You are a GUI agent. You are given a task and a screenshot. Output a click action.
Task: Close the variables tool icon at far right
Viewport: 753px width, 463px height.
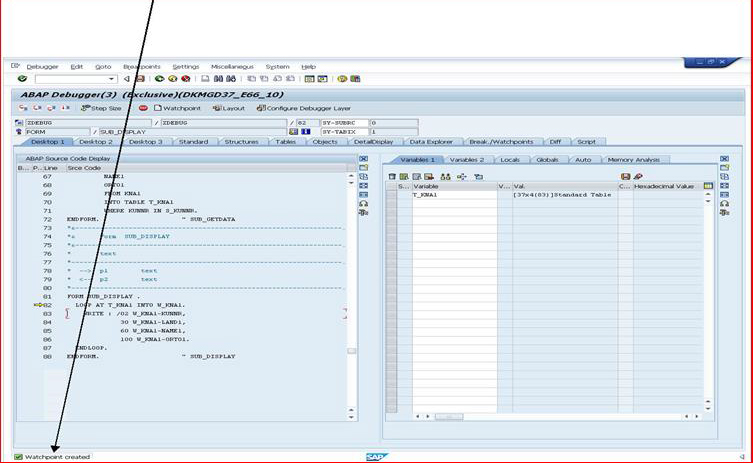[724, 158]
